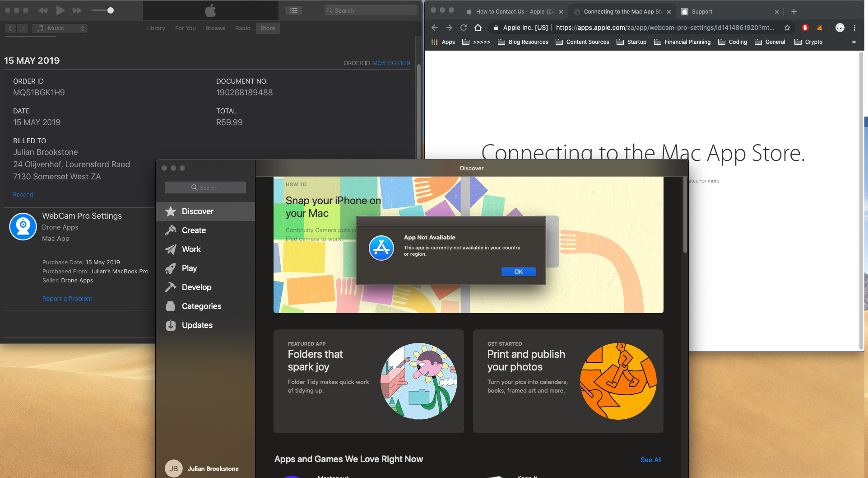Click Chrome home icon
The width and height of the screenshot is (868, 478).
478,28
